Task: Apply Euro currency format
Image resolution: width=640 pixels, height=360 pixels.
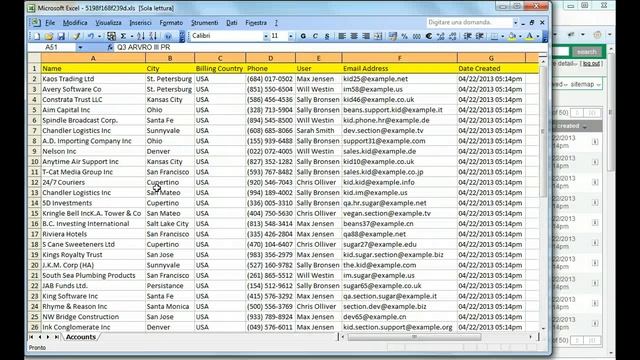Action: click(x=429, y=36)
